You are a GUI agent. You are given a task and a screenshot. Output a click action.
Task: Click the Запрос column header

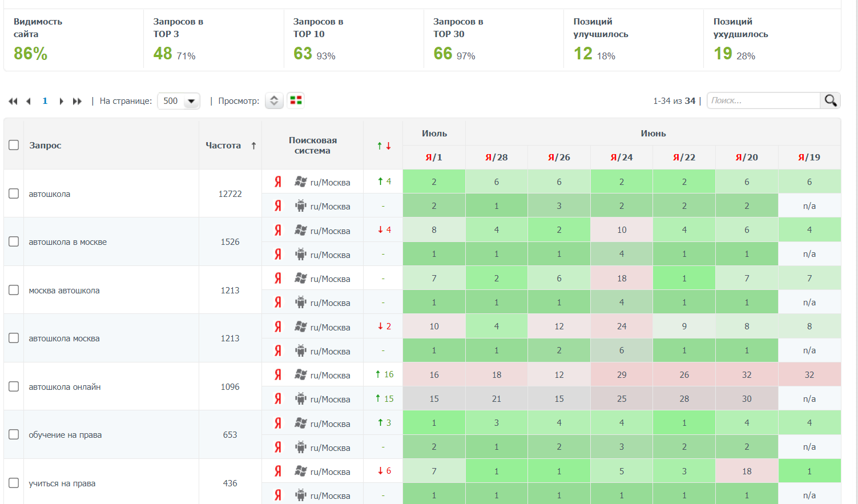point(45,146)
